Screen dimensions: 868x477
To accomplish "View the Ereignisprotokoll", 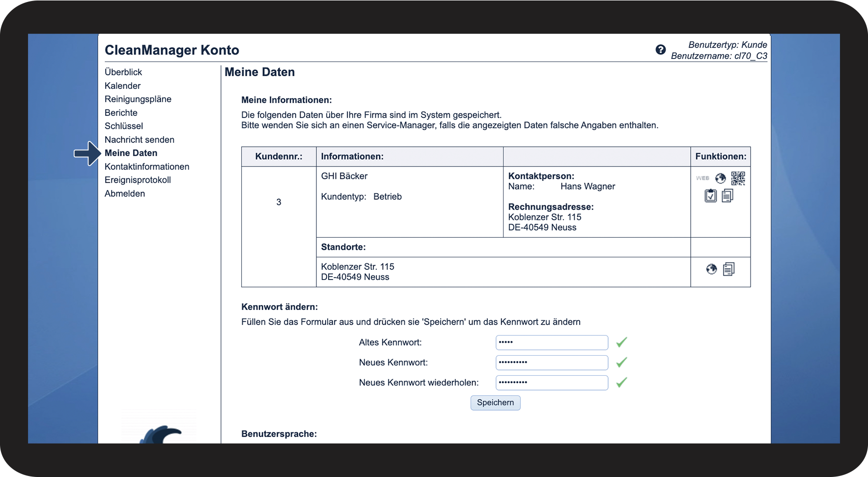I will click(138, 180).
